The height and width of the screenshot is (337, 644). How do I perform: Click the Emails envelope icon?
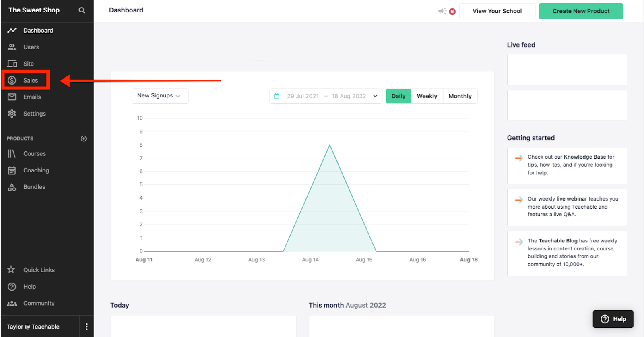coord(12,97)
